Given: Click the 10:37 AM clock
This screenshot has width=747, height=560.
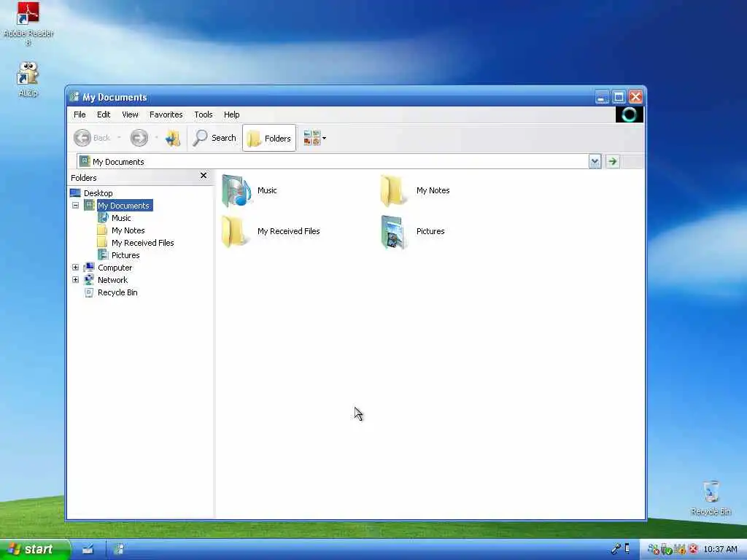Looking at the screenshot, I should [x=720, y=550].
